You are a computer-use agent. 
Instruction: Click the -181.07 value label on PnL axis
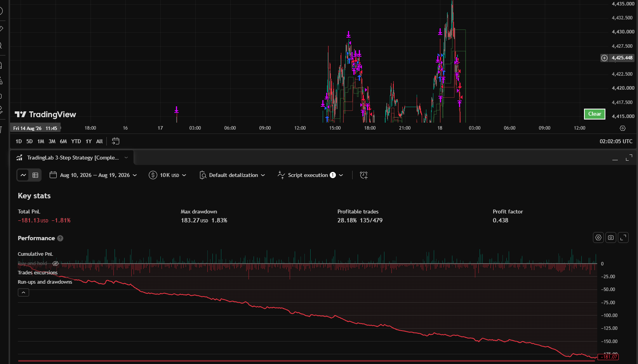(x=609, y=357)
